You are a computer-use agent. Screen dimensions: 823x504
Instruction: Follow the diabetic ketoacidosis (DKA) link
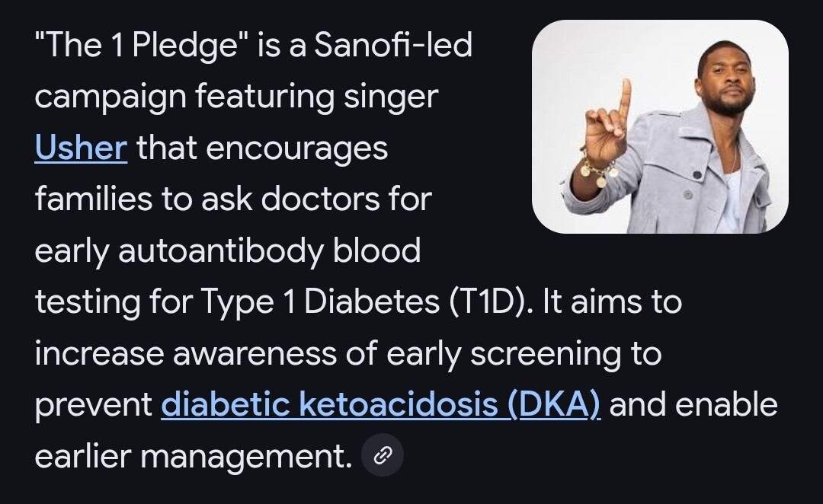click(x=381, y=404)
